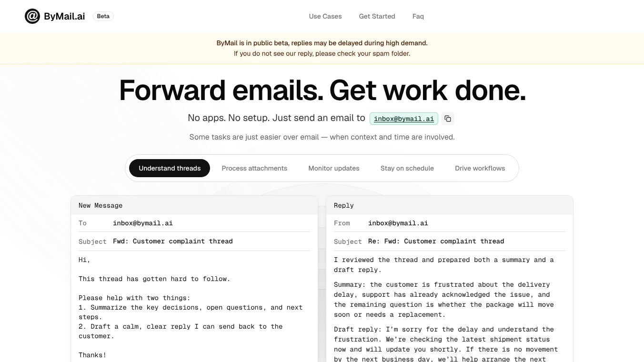Click 'I reviewed the thread' opening paragraph
The image size is (644, 362).
444,265
